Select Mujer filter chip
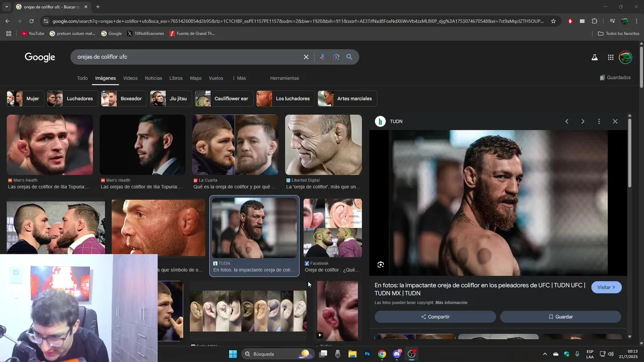Screen dimensions: 644x362 [25, 99]
